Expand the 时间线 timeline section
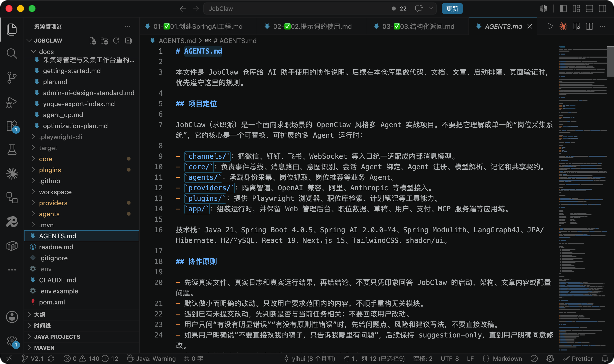 click(x=82, y=325)
